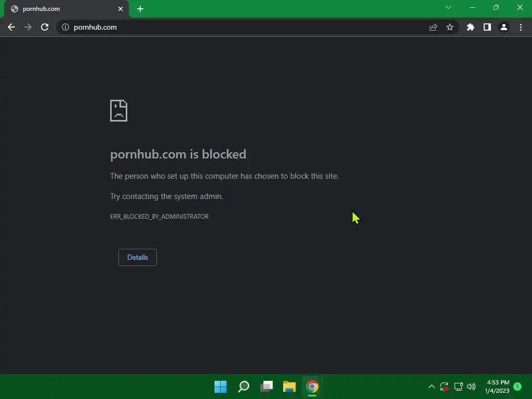The image size is (532, 399).
Task: Reload the blocked page
Action: tap(45, 27)
